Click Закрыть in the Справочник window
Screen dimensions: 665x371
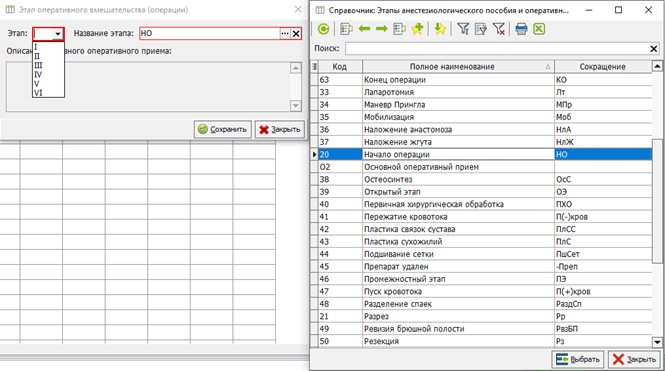(634, 360)
